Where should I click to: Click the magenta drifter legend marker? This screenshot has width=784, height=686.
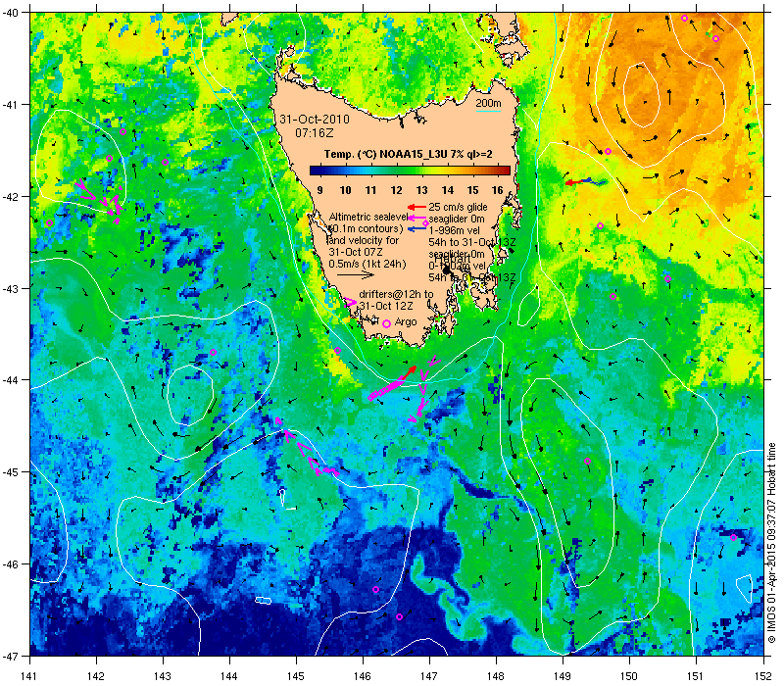click(x=351, y=303)
